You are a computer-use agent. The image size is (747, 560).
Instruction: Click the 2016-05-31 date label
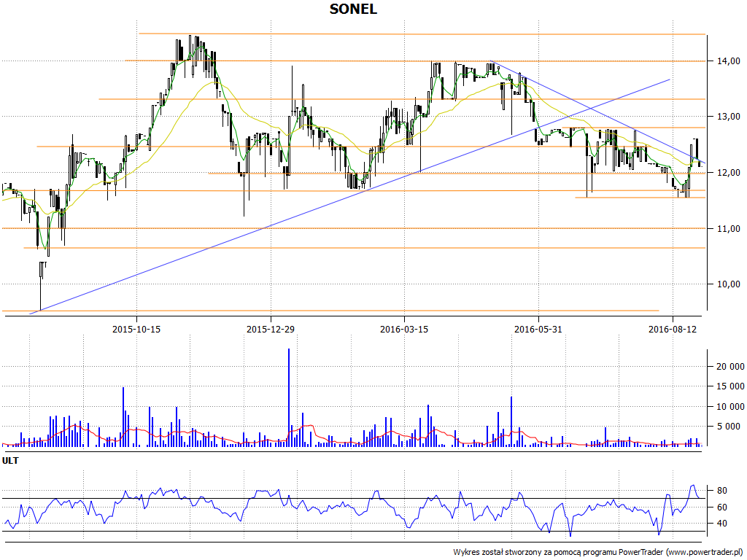pyautogui.click(x=538, y=329)
